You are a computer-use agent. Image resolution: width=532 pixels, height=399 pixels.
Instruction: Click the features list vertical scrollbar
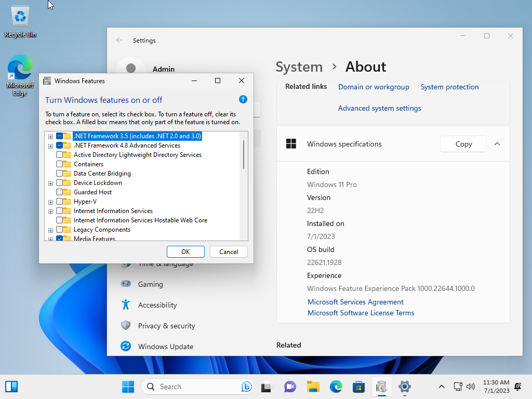tap(243, 155)
